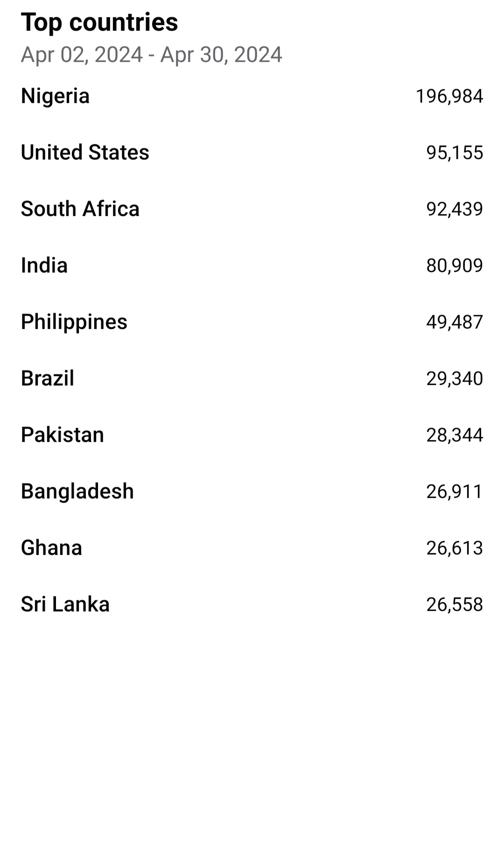This screenshot has width=504, height=844.
Task: Tap Brazil country name
Action: click(x=48, y=378)
